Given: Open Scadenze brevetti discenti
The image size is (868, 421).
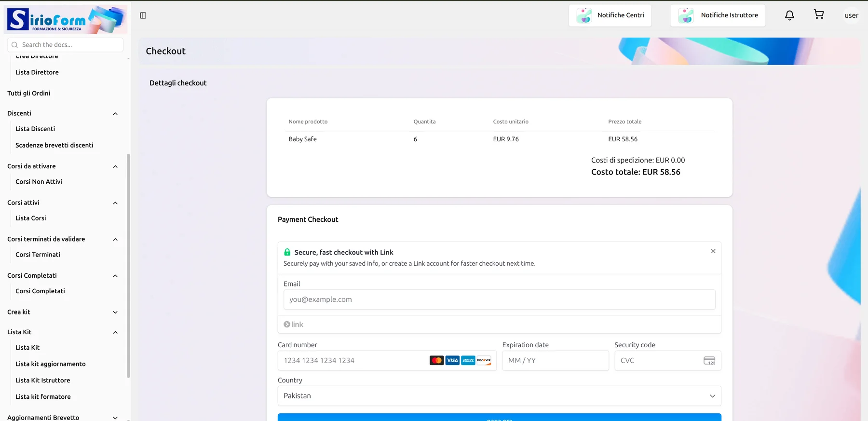Looking at the screenshot, I should tap(54, 145).
